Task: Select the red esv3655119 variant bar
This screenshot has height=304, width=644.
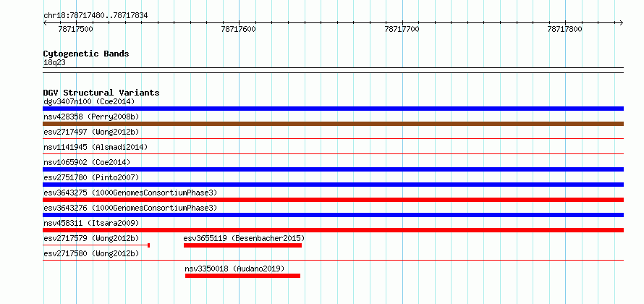Action: [242, 245]
